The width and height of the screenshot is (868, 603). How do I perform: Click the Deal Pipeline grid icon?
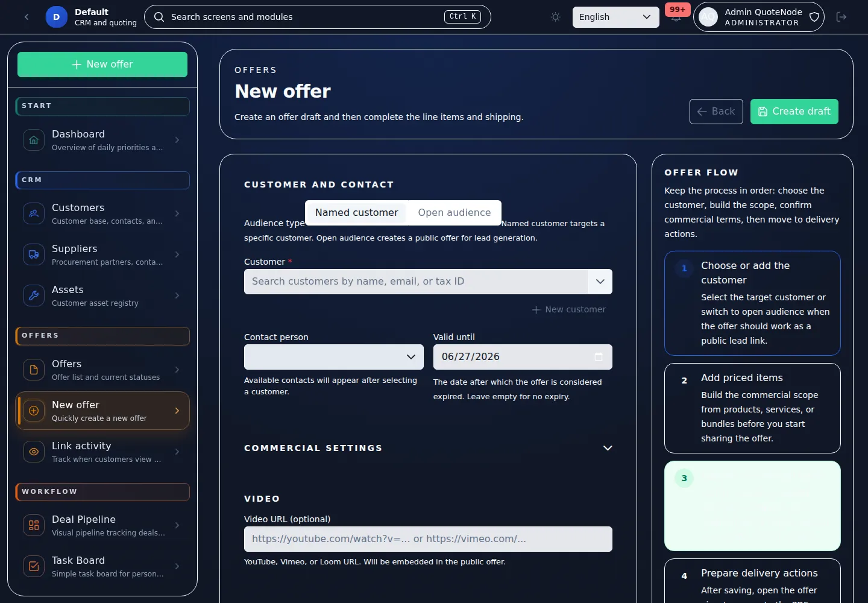point(34,525)
